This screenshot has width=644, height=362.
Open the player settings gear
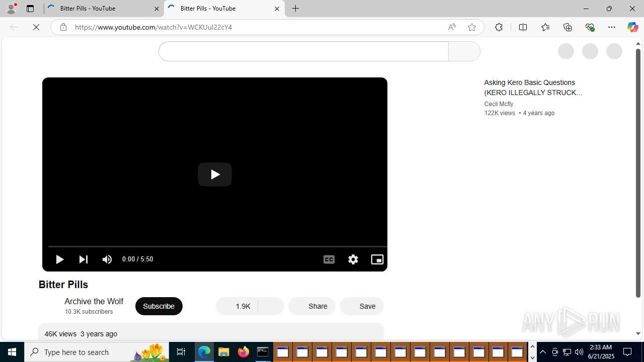click(353, 259)
